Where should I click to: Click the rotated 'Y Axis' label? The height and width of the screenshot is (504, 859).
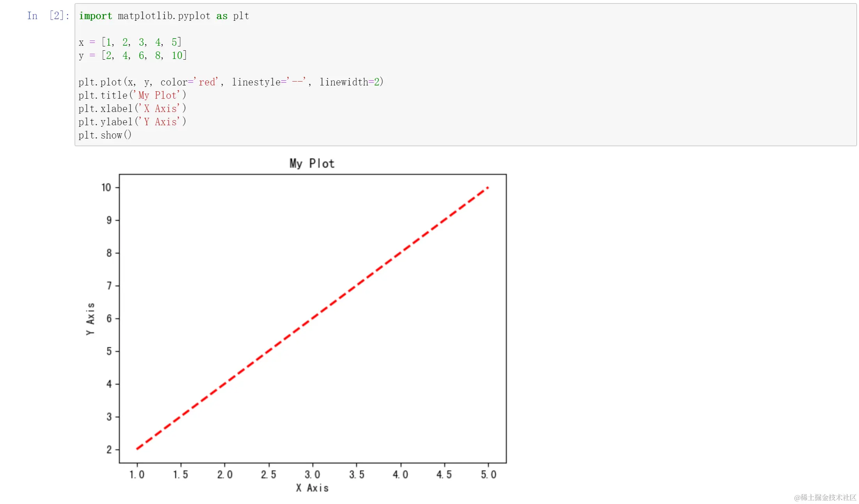90,319
